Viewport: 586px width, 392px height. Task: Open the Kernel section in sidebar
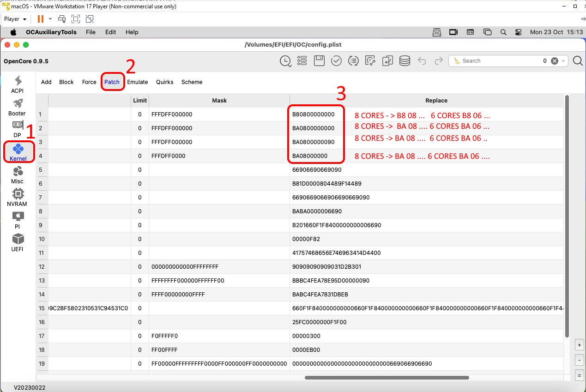tap(18, 152)
